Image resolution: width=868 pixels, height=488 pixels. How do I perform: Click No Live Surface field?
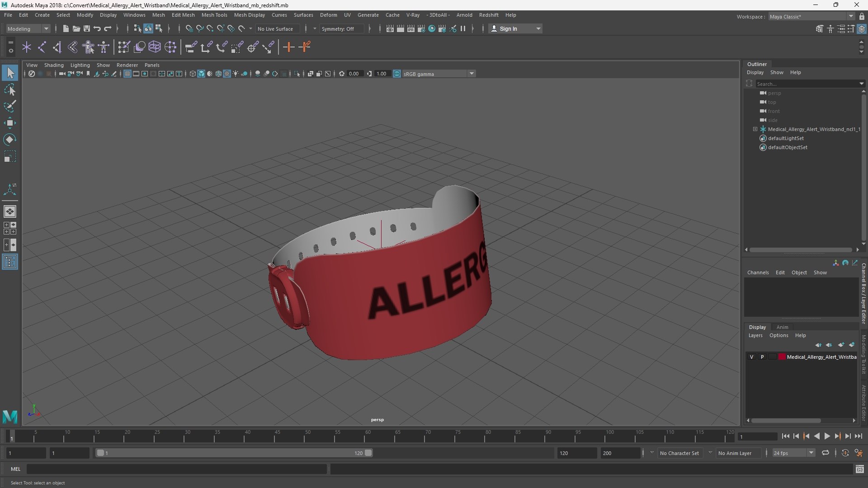277,28
